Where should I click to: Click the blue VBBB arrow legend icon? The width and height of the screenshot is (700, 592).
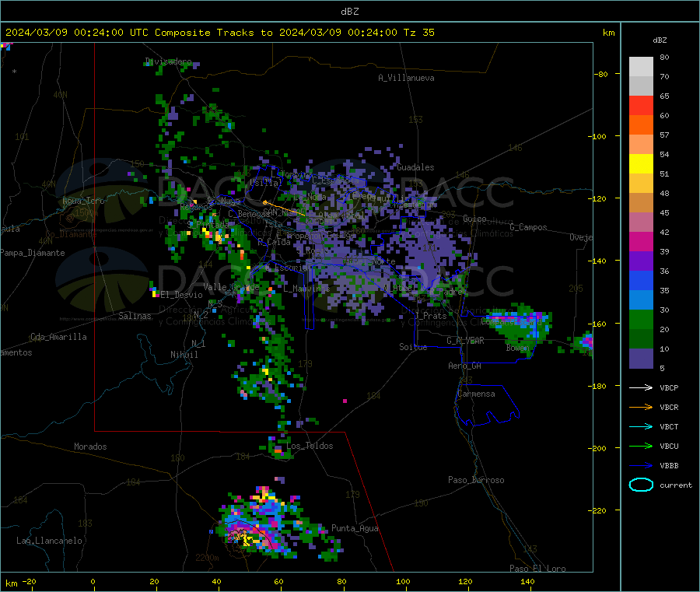coord(641,466)
